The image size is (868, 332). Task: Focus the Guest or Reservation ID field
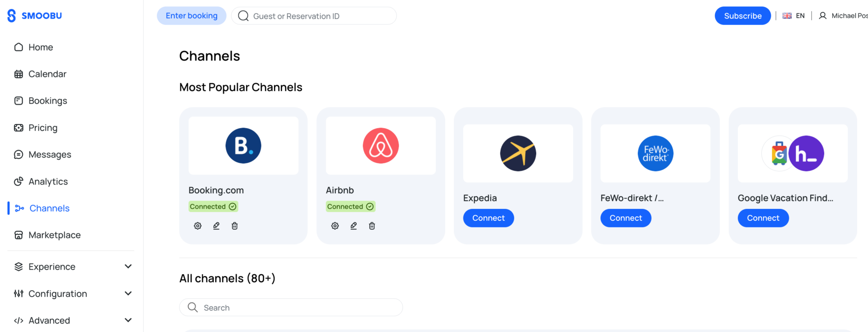[314, 16]
